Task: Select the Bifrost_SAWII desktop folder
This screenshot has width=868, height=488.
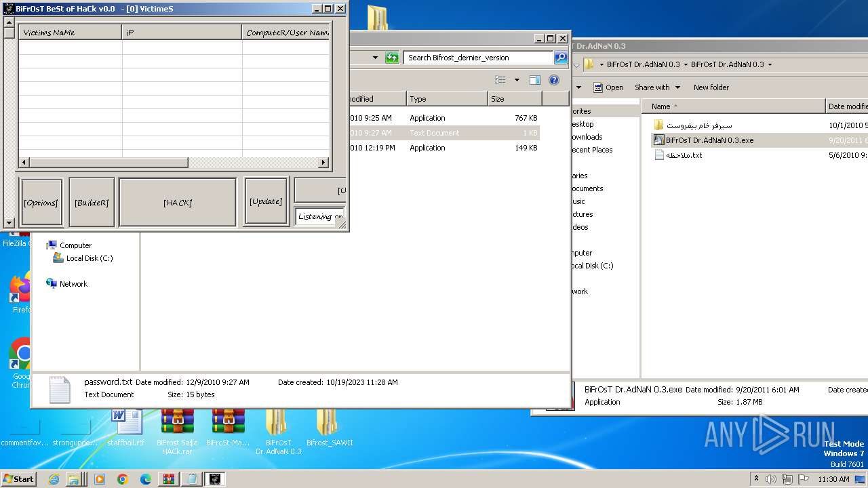Action: pyautogui.click(x=329, y=427)
